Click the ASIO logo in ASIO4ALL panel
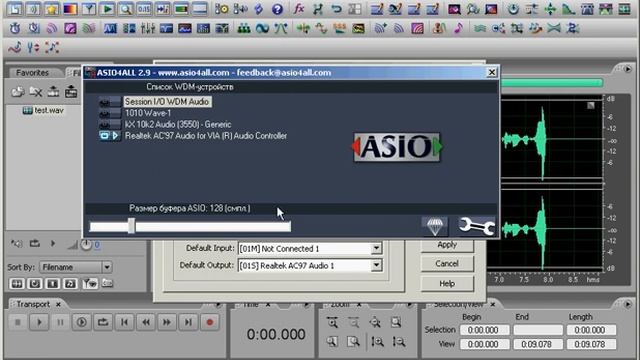This screenshot has width=640, height=360. click(397, 147)
